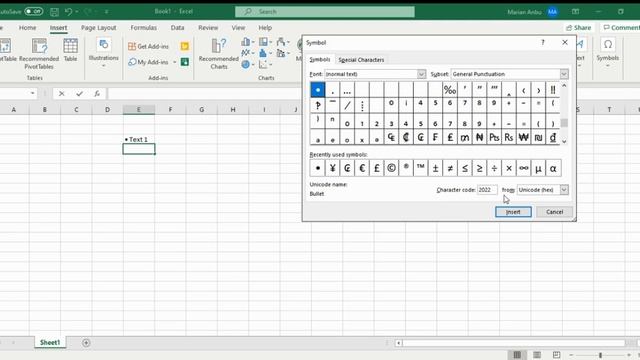Open the Page Layout ribbon tab
Screen dimensions: 640x360
click(98, 28)
